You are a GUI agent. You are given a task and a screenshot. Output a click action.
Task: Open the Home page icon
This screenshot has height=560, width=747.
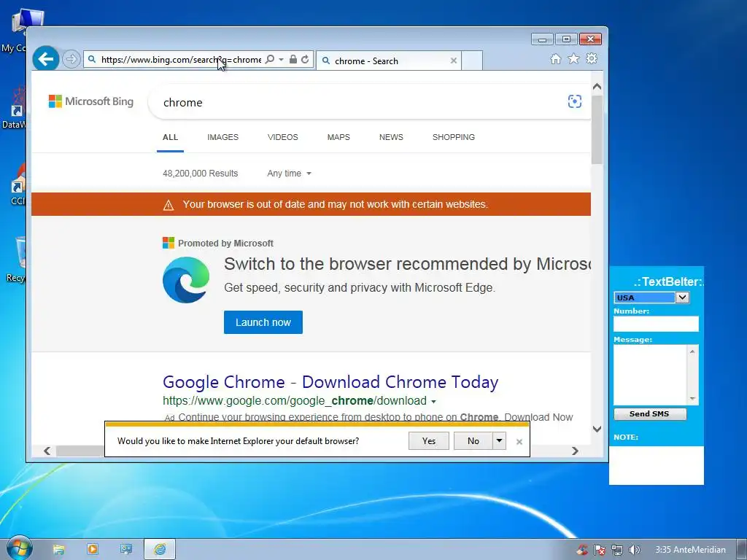[x=555, y=58]
